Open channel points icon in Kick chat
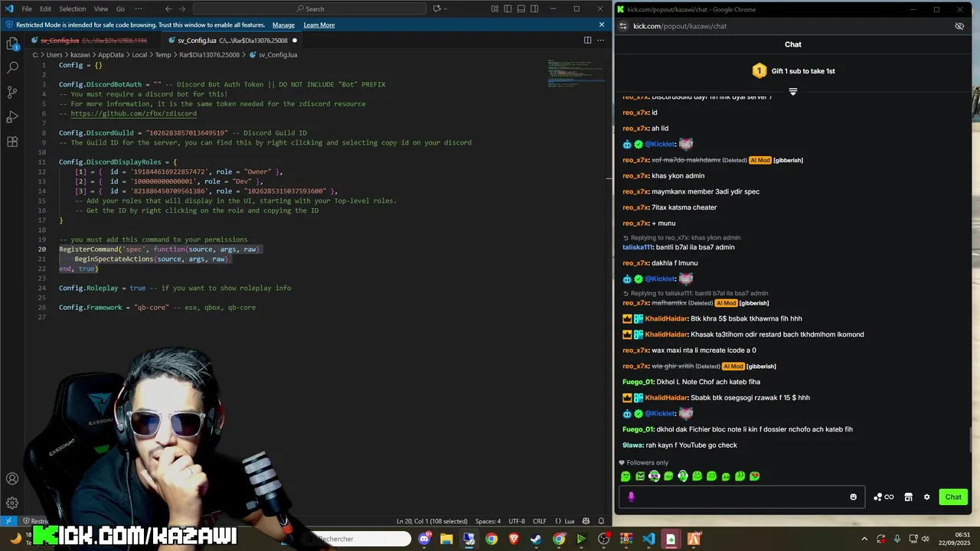Image resolution: width=980 pixels, height=551 pixels. click(x=883, y=497)
